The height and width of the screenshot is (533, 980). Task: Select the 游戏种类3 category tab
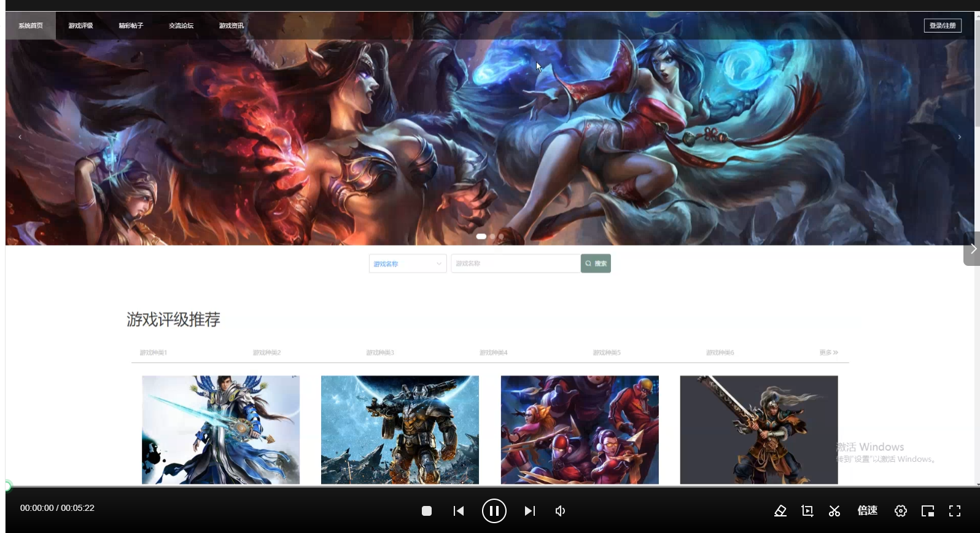380,353
